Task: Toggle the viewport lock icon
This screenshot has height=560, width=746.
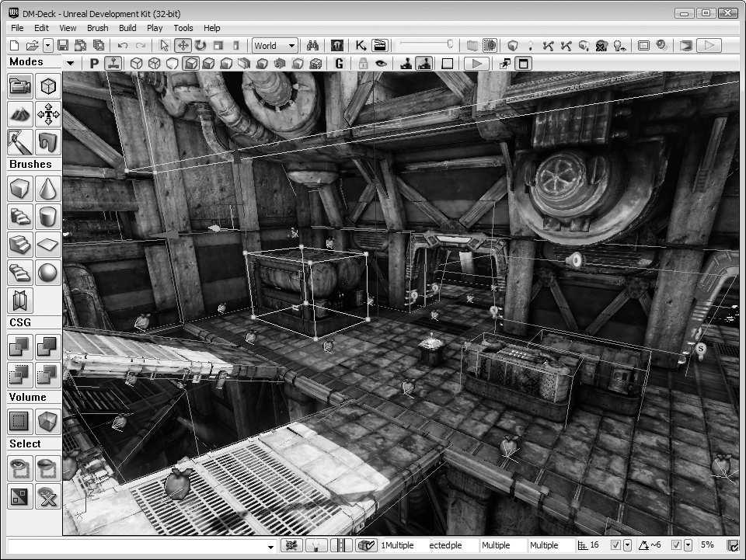Action: pyautogui.click(x=364, y=63)
